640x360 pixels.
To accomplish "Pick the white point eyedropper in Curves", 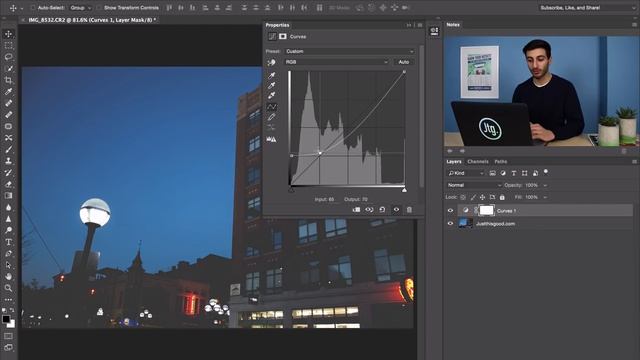I will (x=271, y=96).
